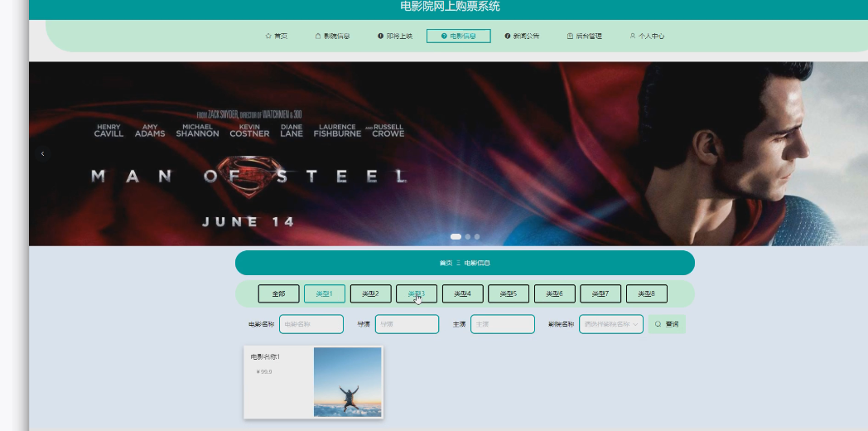
Task: Click the 查询 search button
Action: [x=667, y=324]
